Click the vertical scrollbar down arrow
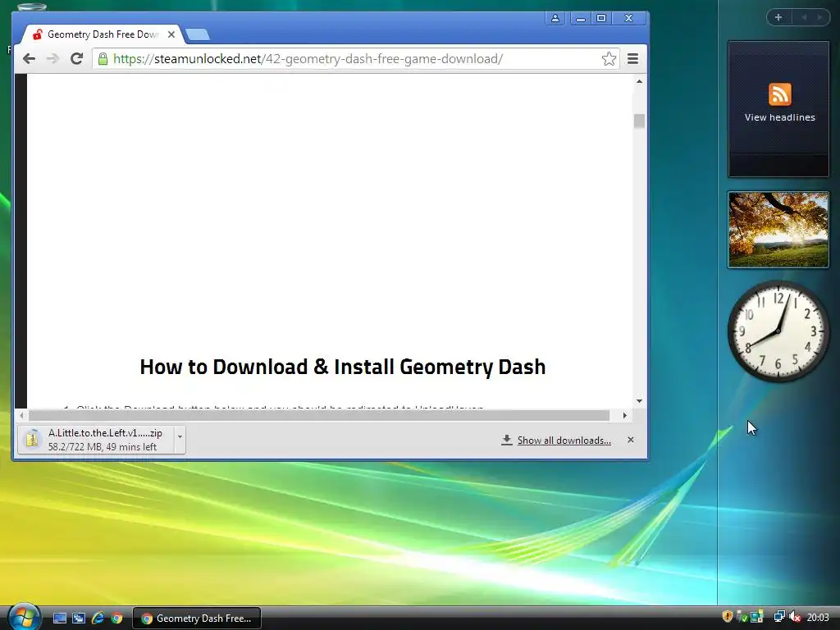 pos(639,400)
